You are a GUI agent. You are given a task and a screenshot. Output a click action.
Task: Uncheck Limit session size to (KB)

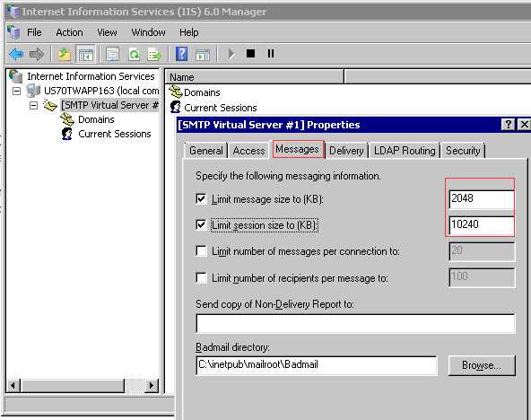[x=201, y=224]
